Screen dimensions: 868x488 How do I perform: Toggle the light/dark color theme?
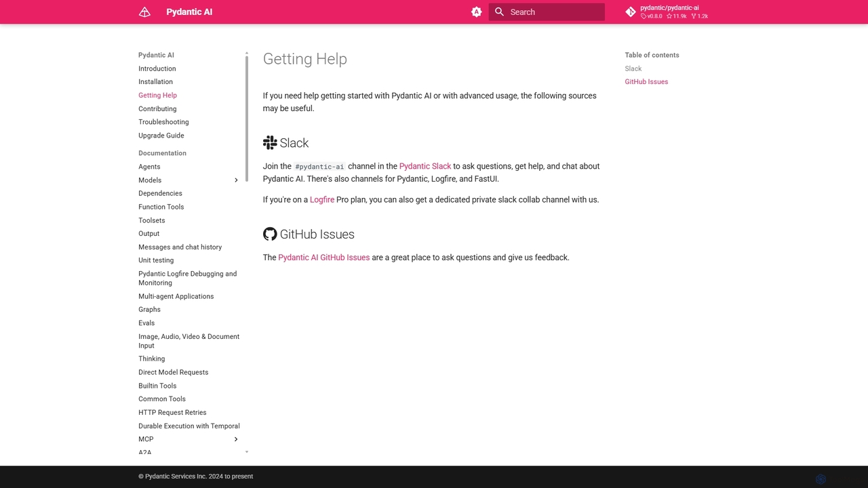[x=477, y=12]
